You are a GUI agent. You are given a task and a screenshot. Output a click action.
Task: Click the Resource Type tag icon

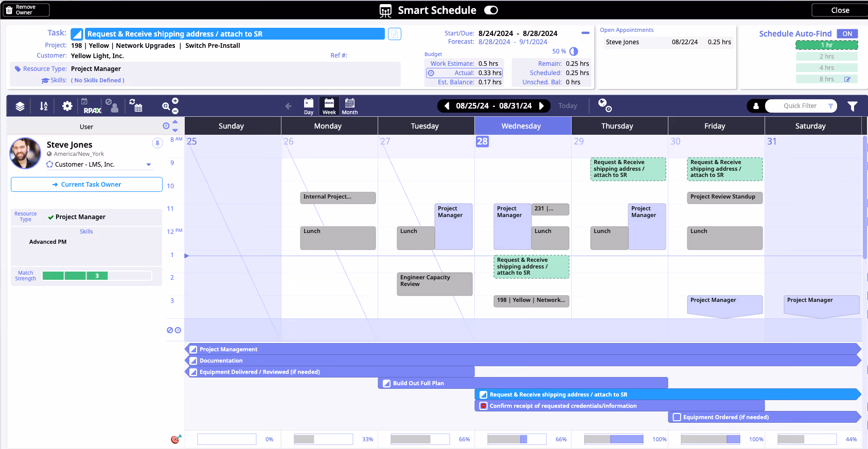click(17, 69)
